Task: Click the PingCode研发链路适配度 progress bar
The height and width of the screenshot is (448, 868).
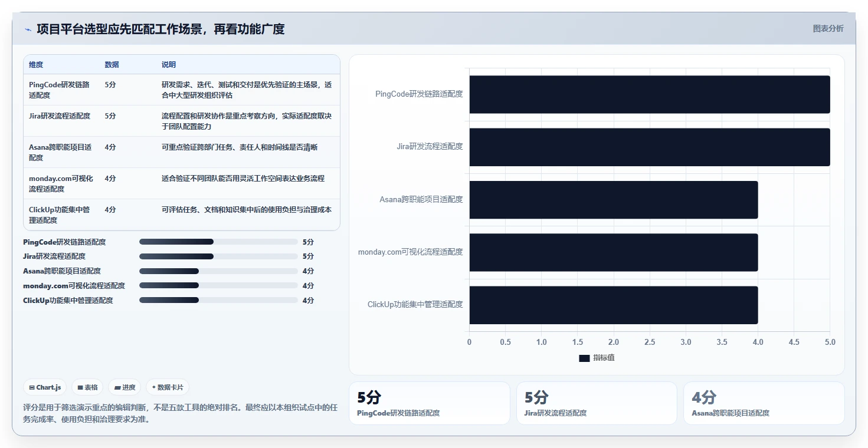Action: [218, 242]
